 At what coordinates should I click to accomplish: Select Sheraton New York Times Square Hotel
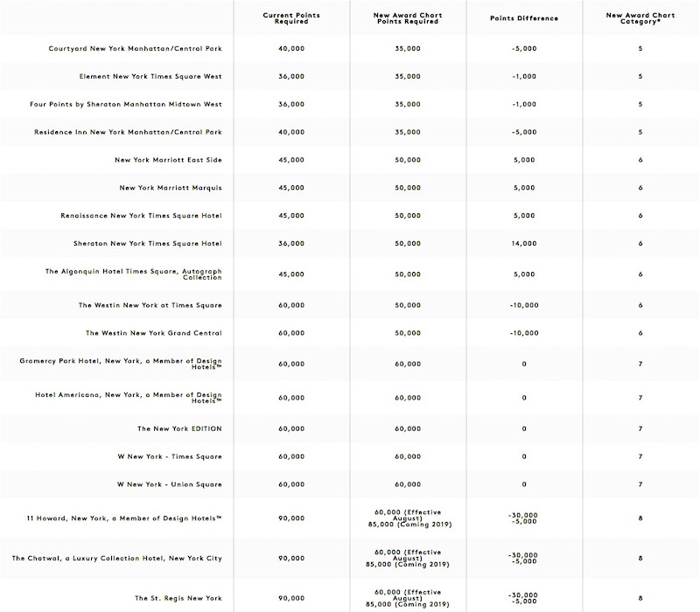pyautogui.click(x=148, y=244)
